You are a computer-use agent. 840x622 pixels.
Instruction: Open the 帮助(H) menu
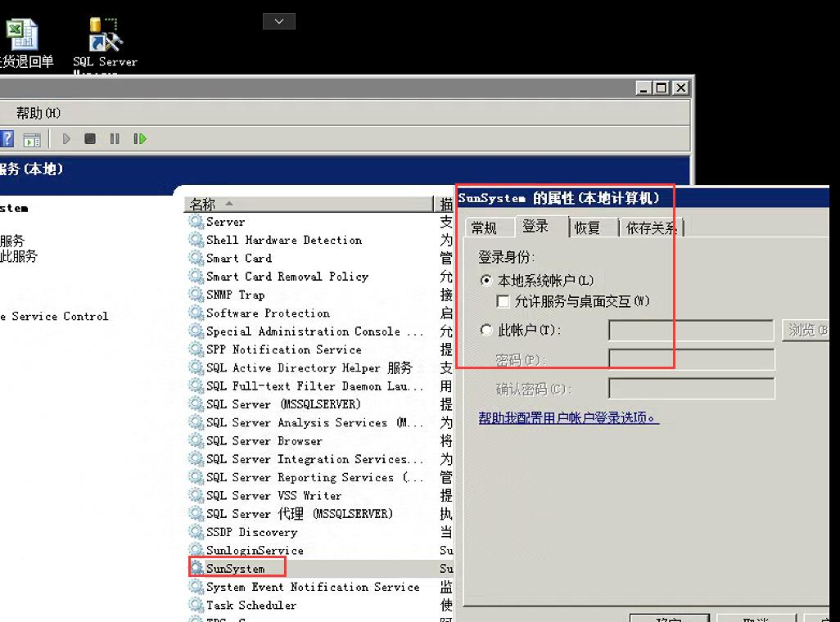38,113
